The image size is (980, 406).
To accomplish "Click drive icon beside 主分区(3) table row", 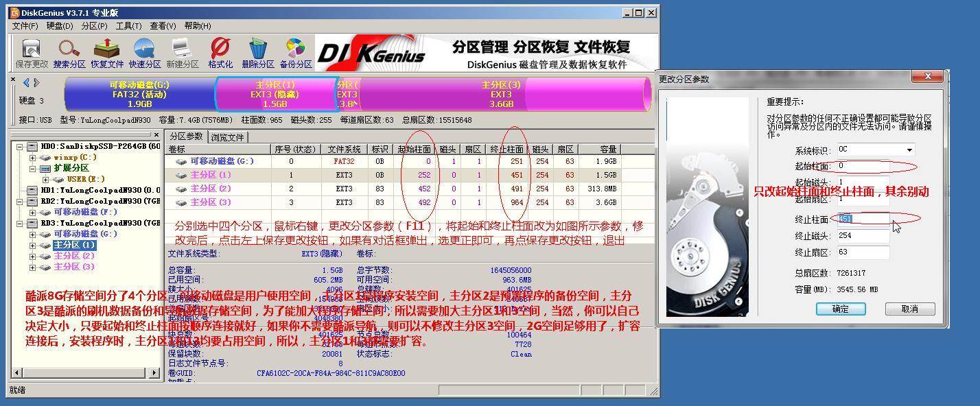I will click(x=181, y=203).
